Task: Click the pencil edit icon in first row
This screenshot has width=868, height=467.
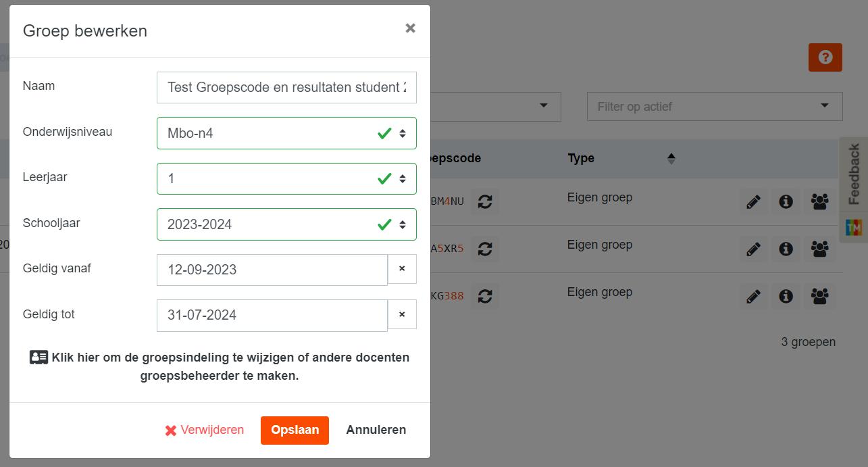Action: coord(753,201)
